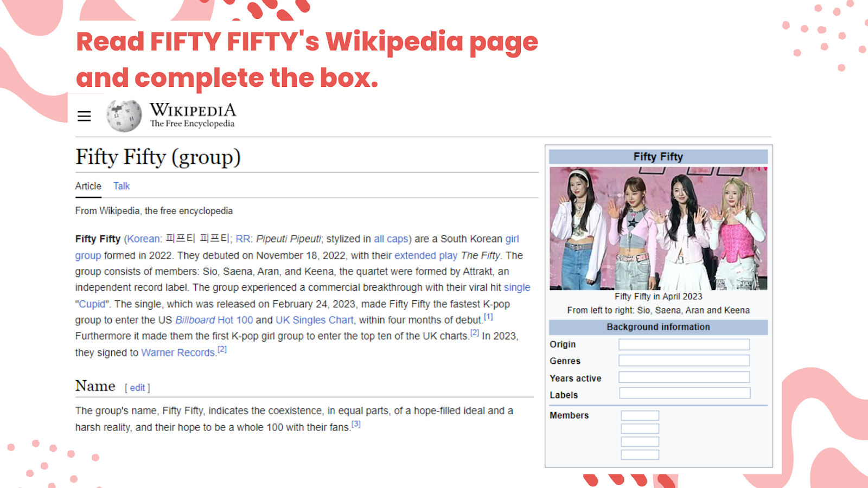
Task: Click the fourth Members input box
Action: [640, 455]
